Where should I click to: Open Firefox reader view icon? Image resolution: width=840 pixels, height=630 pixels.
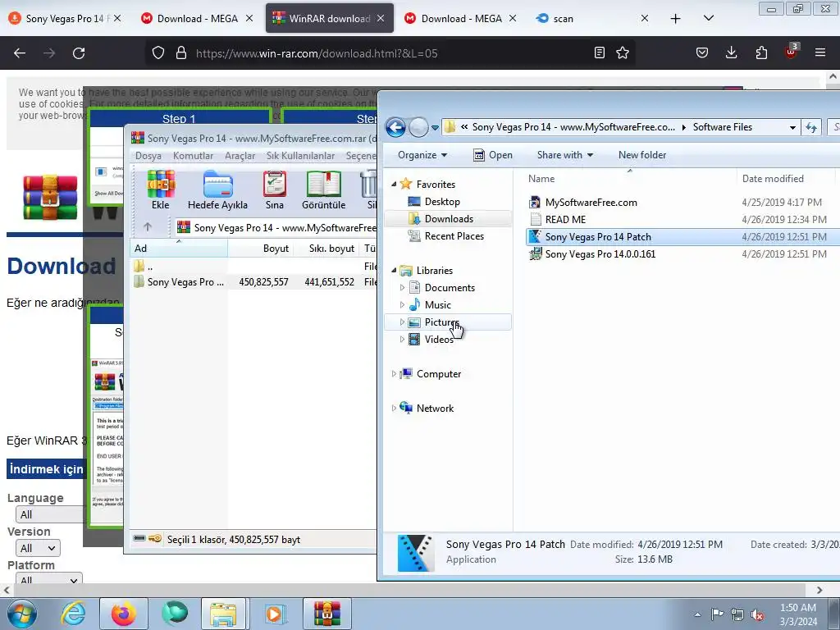600,52
